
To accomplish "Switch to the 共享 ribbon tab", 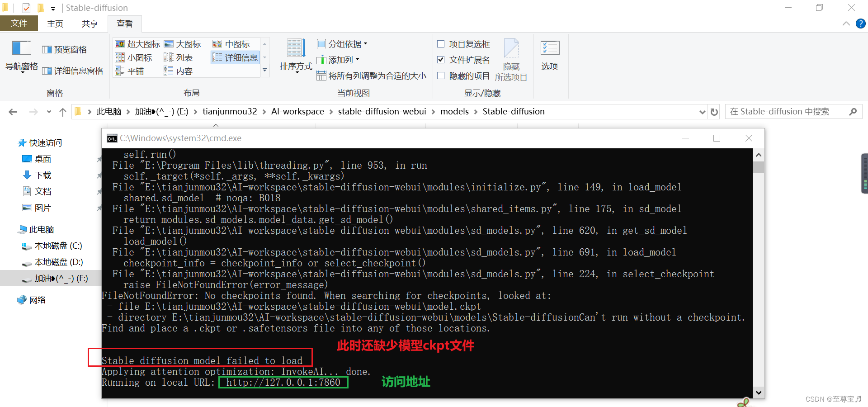I will 90,24.
